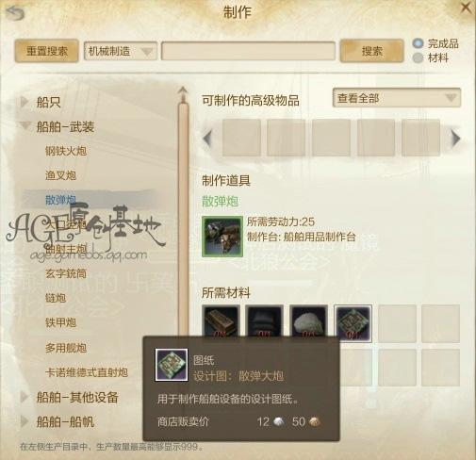The height and width of the screenshot is (460, 476).
Task: Select 卡诺维德式直射炮 in the recipe list
Action: tap(87, 372)
